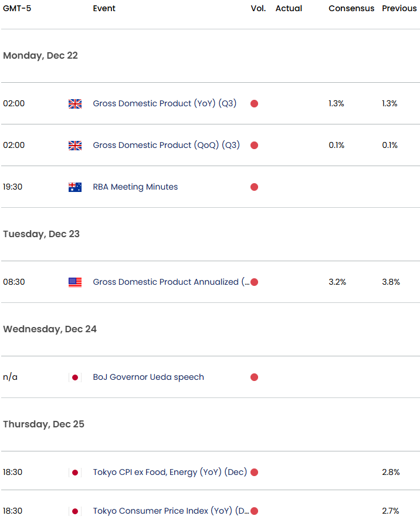Open RBA Meeting Minutes event
The height and width of the screenshot is (526, 420).
point(136,187)
